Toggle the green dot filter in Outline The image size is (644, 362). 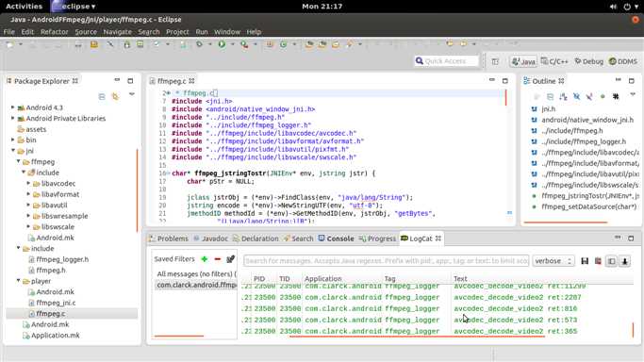[603, 96]
